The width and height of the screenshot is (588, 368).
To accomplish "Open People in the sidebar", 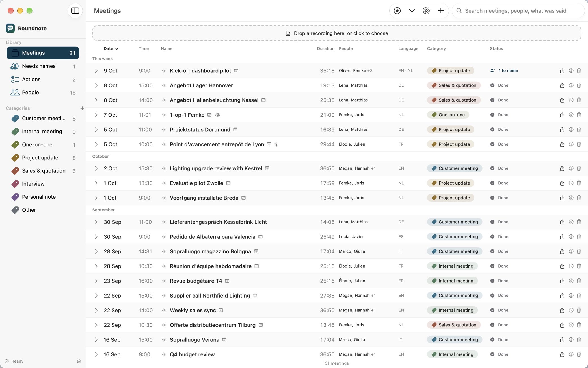I will [x=43, y=93].
